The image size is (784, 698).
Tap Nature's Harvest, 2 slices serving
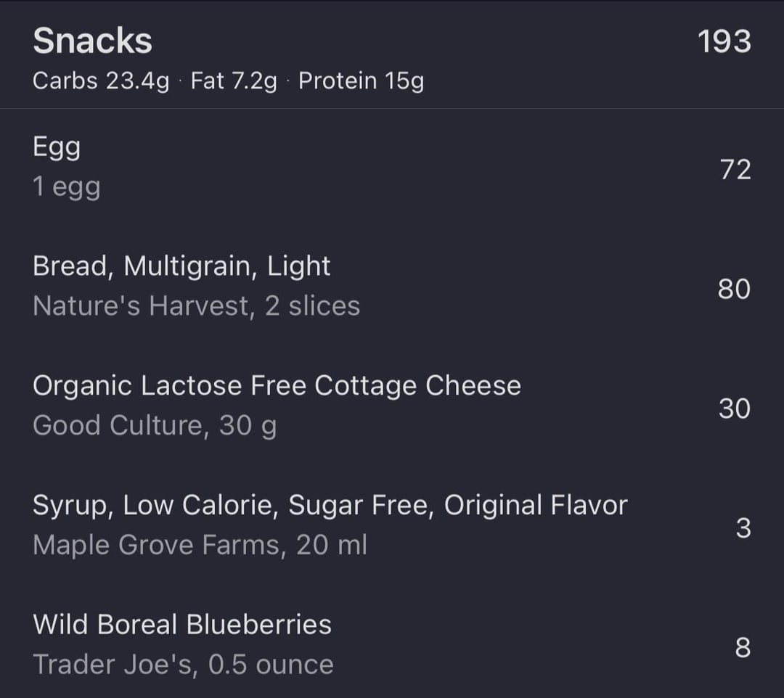[197, 305]
